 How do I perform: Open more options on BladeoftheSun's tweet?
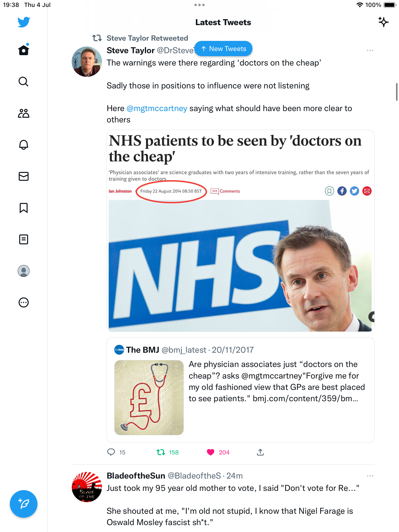pyautogui.click(x=370, y=476)
